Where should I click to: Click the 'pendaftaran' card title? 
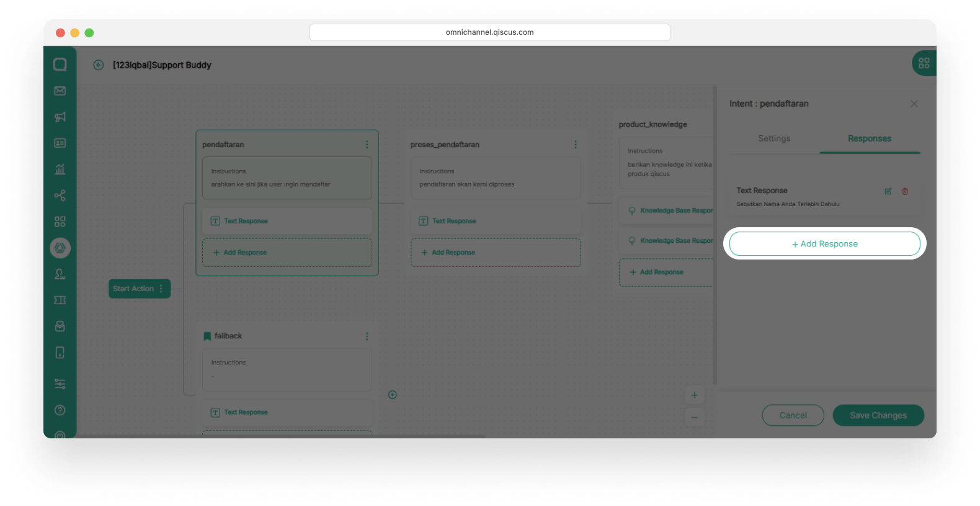pyautogui.click(x=223, y=145)
